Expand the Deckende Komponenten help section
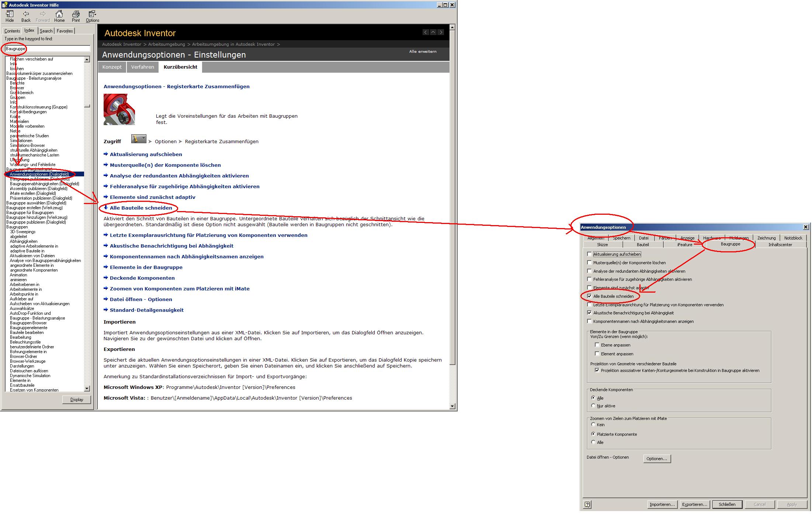 pyautogui.click(x=142, y=278)
